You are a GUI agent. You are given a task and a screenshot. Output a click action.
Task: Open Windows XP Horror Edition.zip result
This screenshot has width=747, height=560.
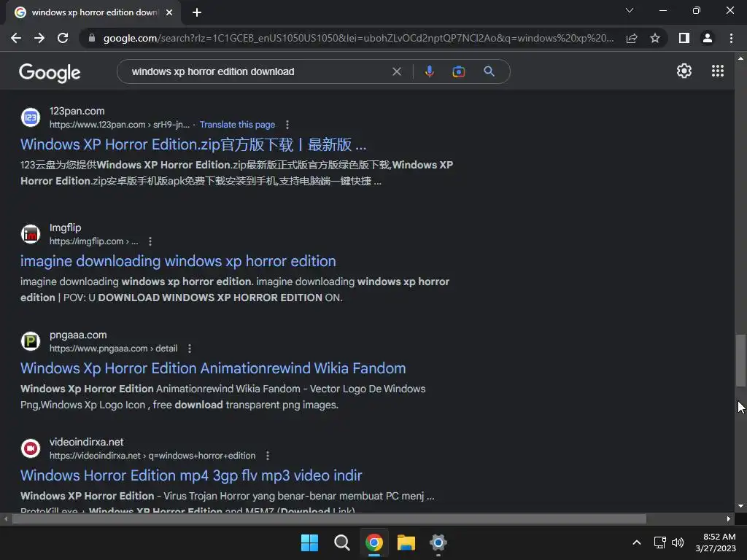pos(193,144)
